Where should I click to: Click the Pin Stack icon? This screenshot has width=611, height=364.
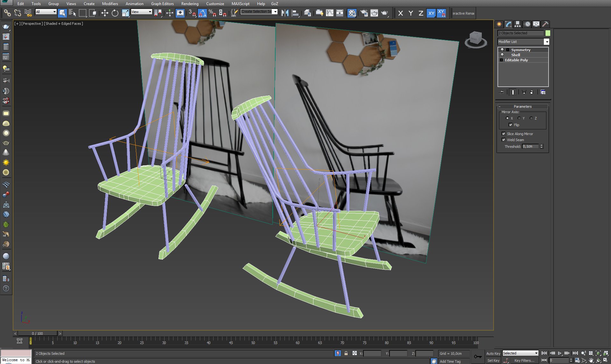click(x=502, y=92)
